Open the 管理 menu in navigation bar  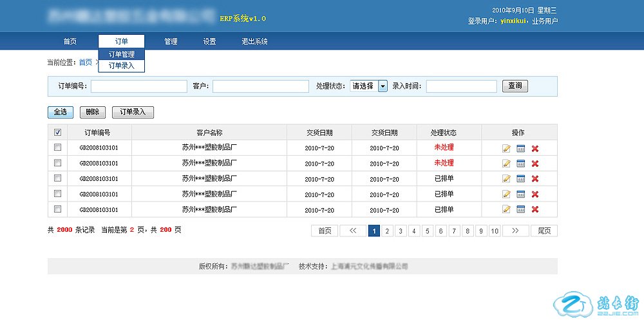(x=171, y=41)
